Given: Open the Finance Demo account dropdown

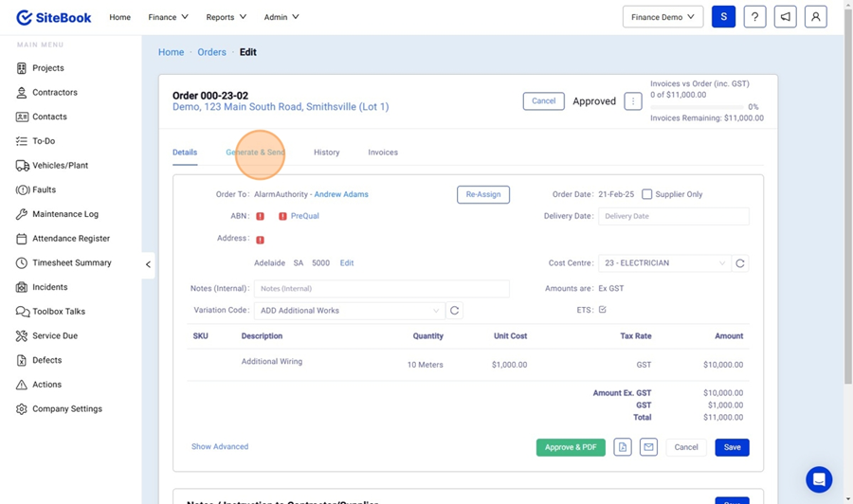Looking at the screenshot, I should pos(662,17).
